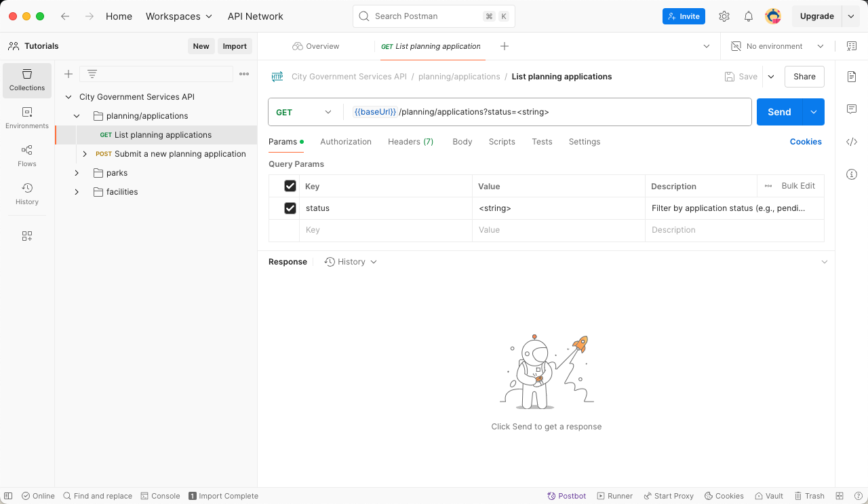Viewport: 868px width, 504px height.
Task: Collapse the planning/applications folder
Action: point(77,116)
